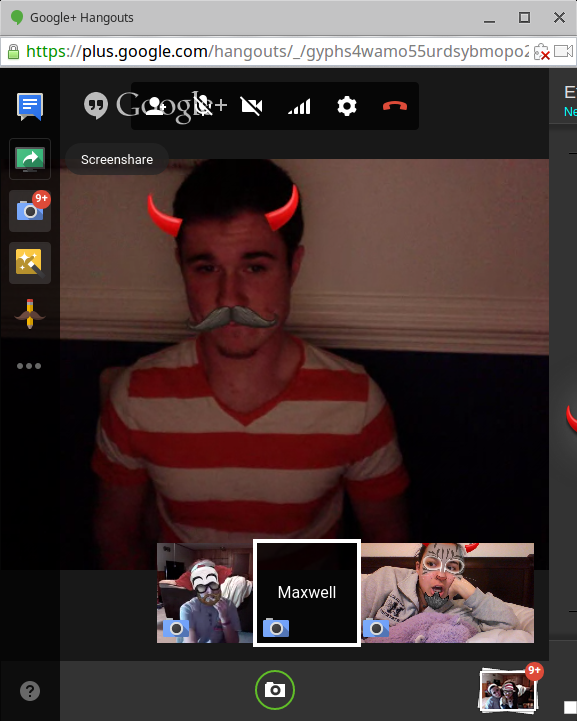The height and width of the screenshot is (721, 577).
Task: Toggle the camera off button
Action: tap(251, 106)
